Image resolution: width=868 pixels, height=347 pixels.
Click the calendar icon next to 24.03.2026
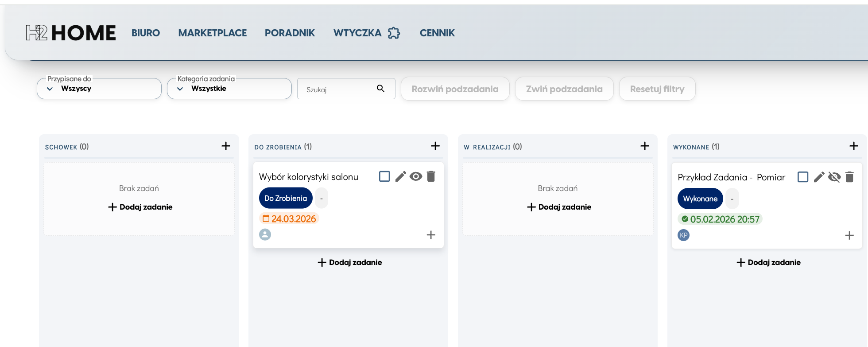pyautogui.click(x=266, y=218)
